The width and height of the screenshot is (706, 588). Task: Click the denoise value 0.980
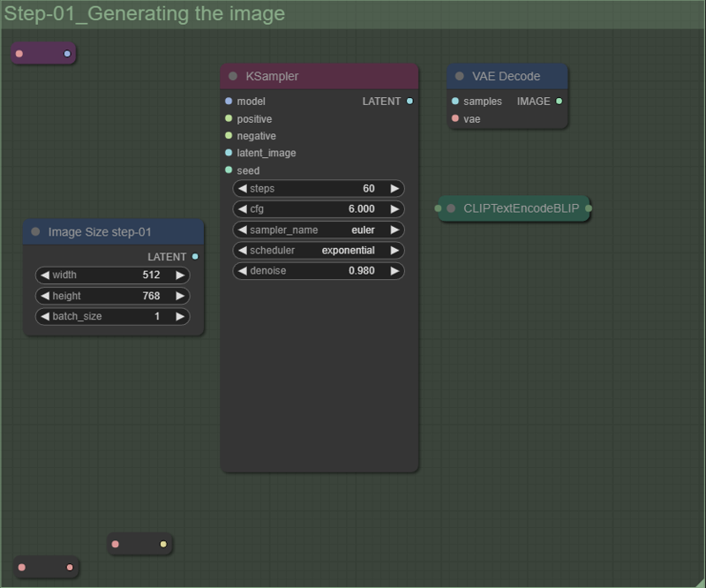(x=361, y=271)
